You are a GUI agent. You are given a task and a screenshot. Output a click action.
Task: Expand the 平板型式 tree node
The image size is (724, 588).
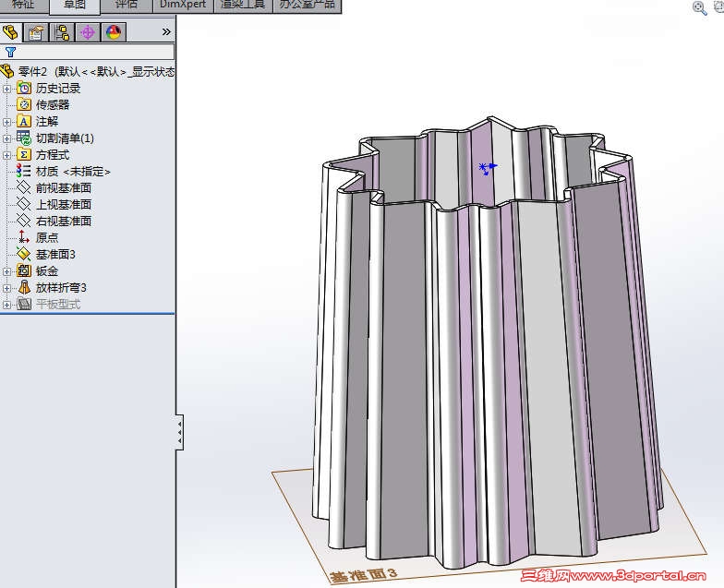click(x=7, y=305)
